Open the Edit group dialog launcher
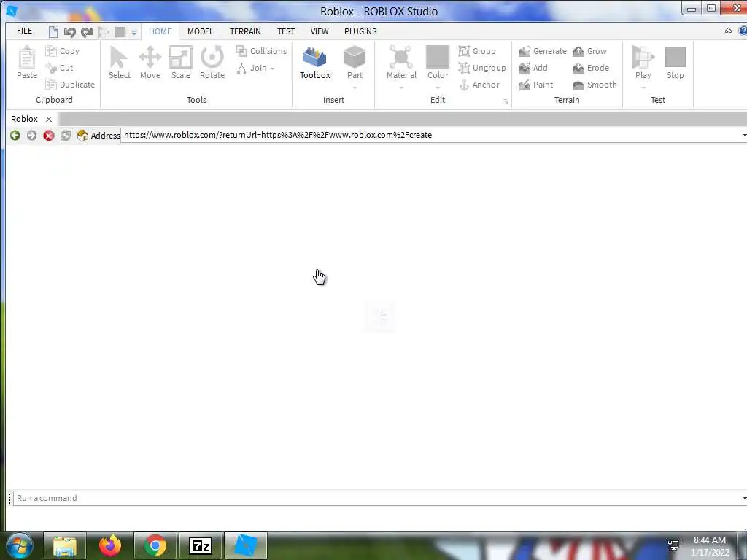This screenshot has height=560, width=747. tap(505, 101)
